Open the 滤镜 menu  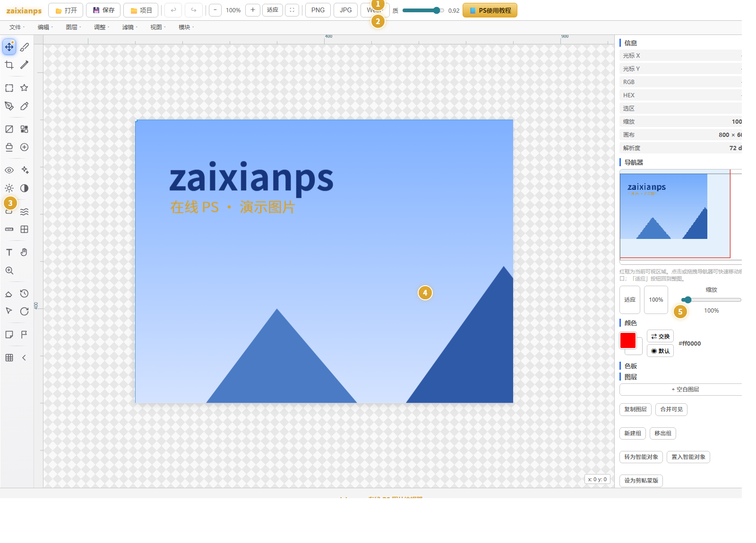(x=129, y=27)
